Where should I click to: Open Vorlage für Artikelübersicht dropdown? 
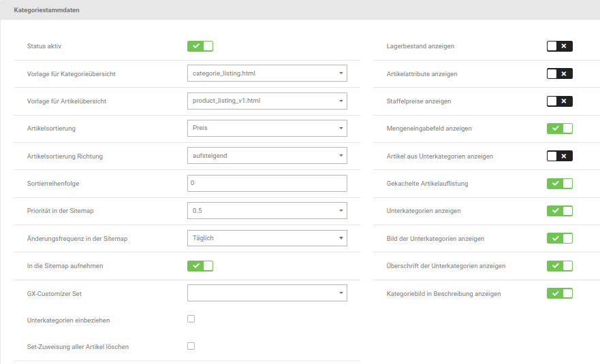267,101
